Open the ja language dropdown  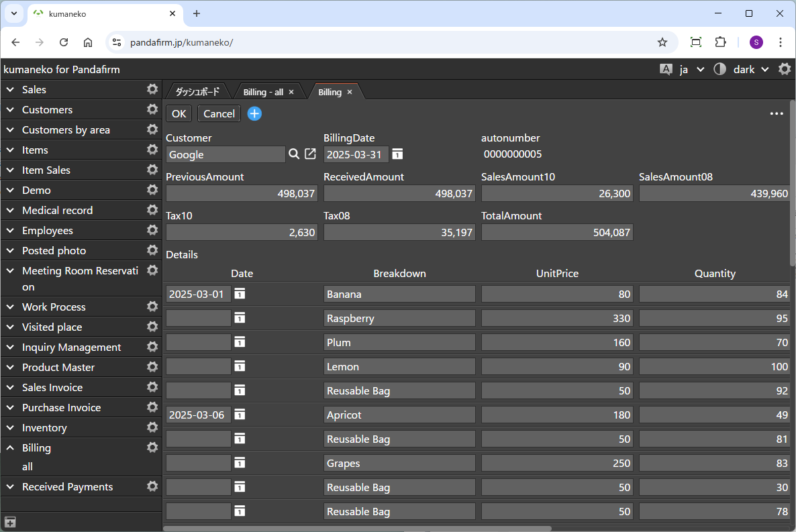(x=691, y=69)
